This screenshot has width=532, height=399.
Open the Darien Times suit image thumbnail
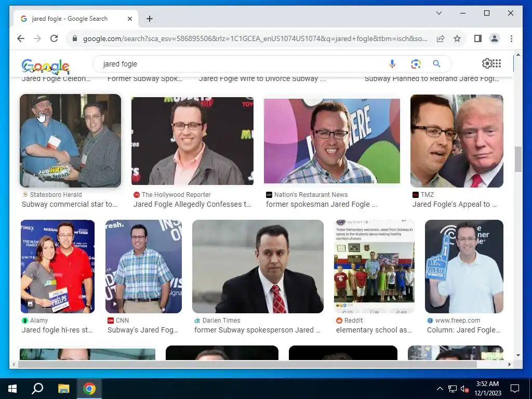258,267
